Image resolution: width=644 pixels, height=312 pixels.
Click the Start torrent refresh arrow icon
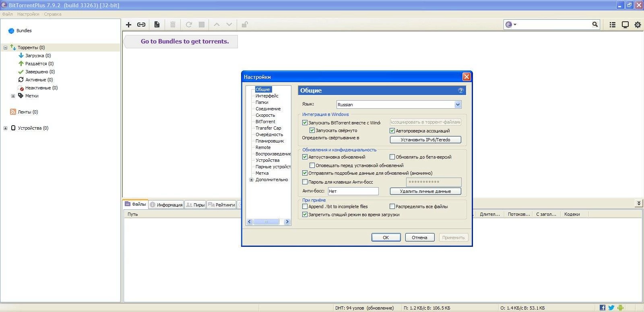tap(189, 25)
